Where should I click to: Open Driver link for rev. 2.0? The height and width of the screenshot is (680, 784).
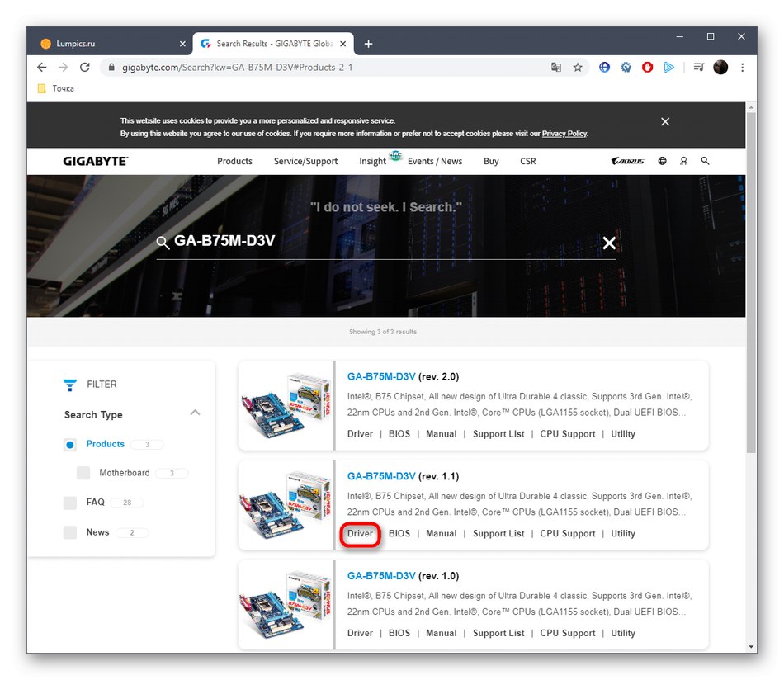(x=360, y=434)
